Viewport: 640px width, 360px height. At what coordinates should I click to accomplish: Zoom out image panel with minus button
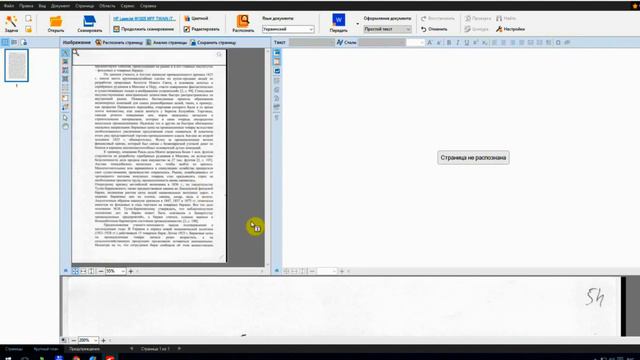(101, 271)
